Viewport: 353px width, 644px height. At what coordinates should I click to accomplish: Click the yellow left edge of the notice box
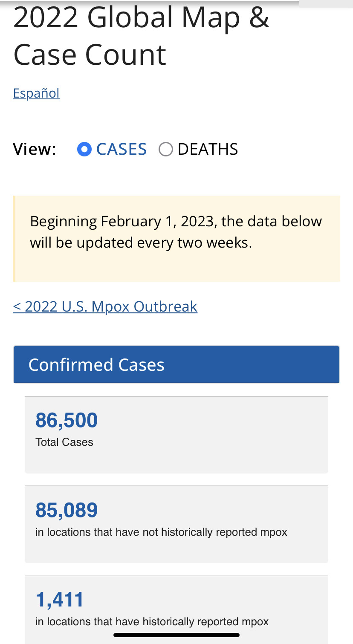14,239
